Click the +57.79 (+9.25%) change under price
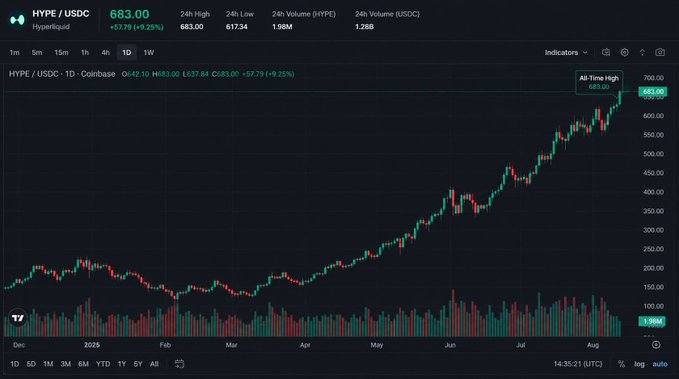 (136, 27)
